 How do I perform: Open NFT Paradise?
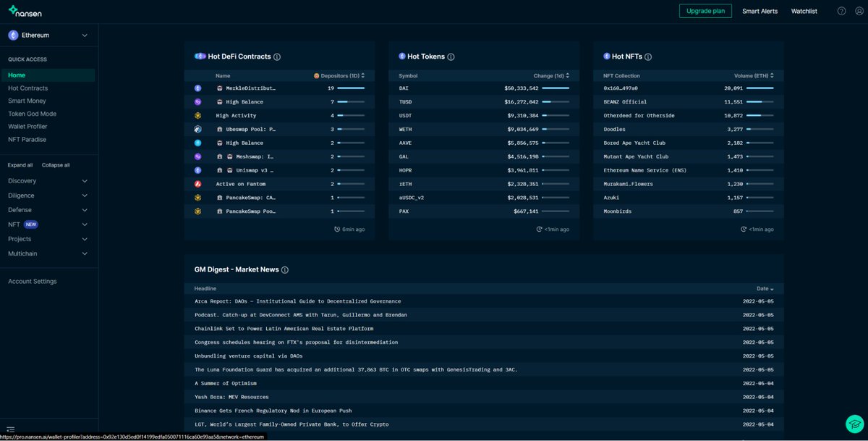(27, 140)
